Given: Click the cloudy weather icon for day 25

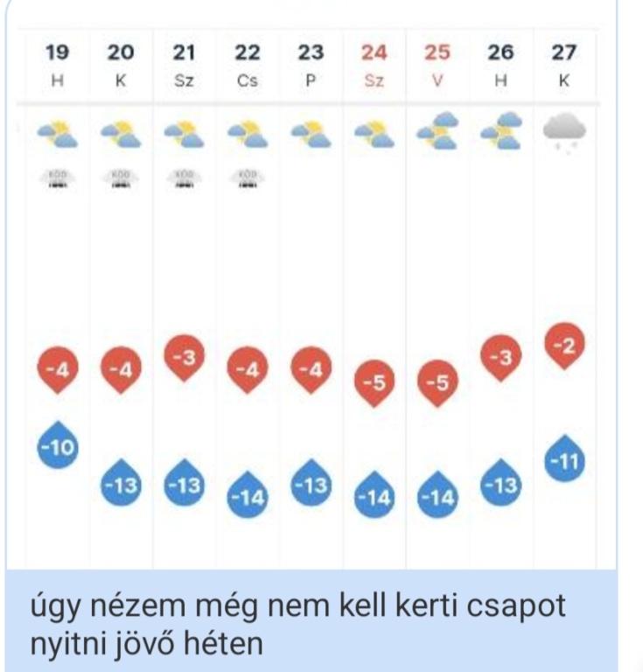Looking at the screenshot, I should pos(437,130).
